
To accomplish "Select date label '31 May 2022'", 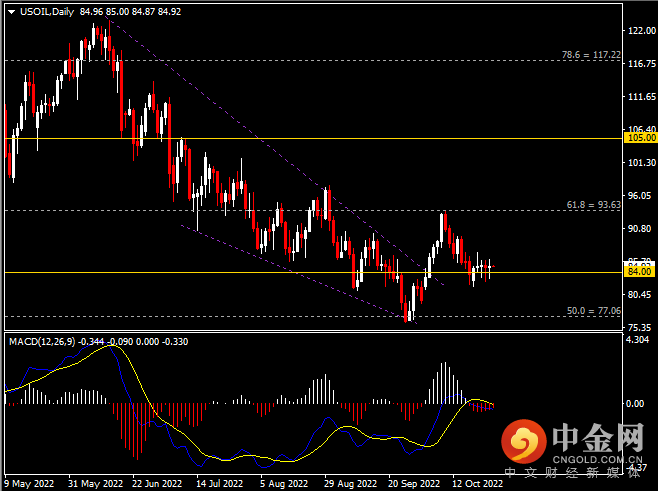I will (96, 483).
